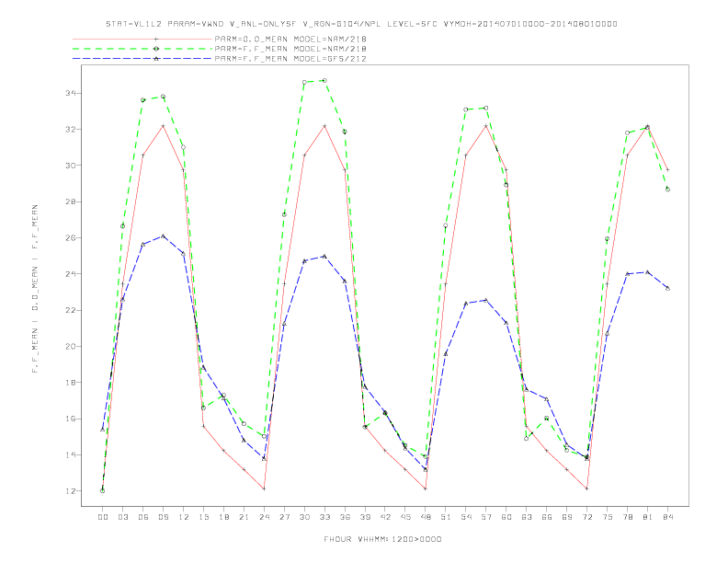Click x-axis tick label 69
This screenshot has height=563, width=728.
pyautogui.click(x=567, y=517)
